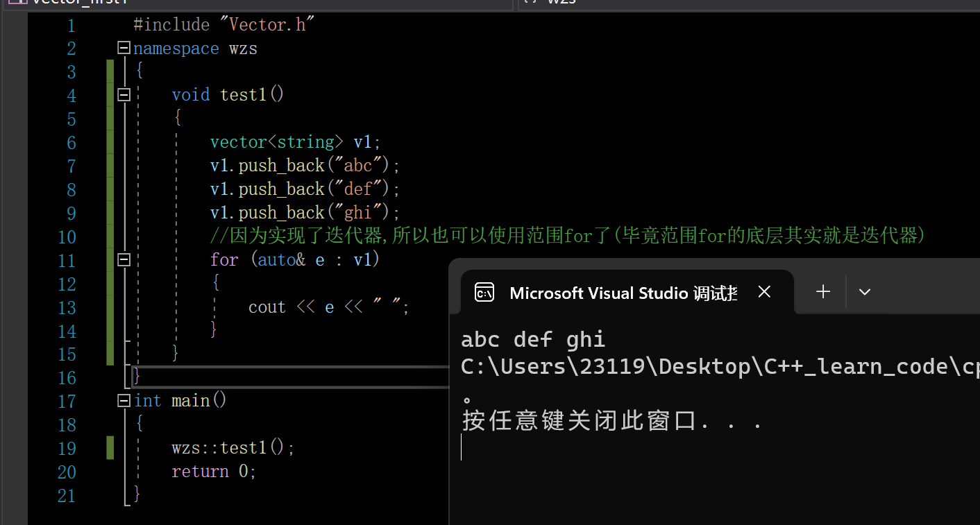Click line number 21 in gutter
980x525 pixels.
click(67, 496)
